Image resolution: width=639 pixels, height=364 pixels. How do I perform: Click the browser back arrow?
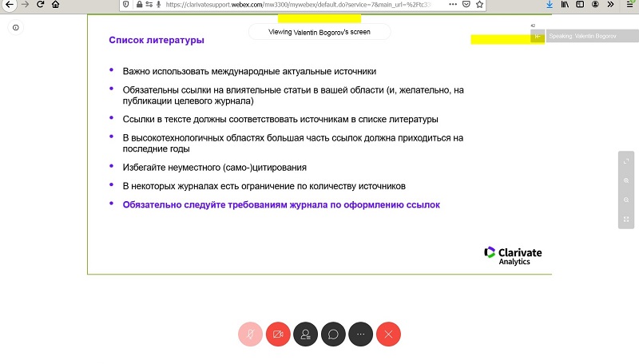tap(10, 5)
